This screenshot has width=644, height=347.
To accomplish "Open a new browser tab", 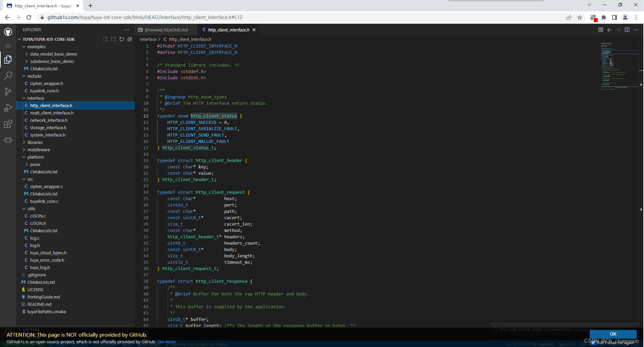I will click(90, 6).
